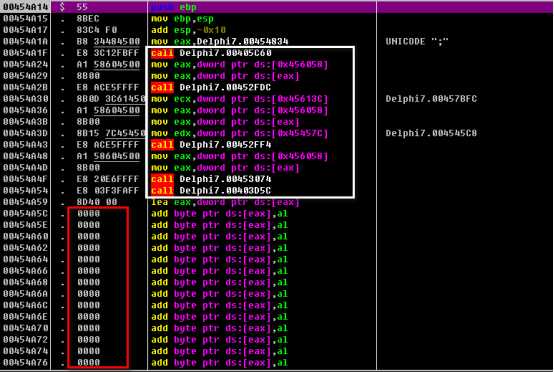Click add byte ptr instruction on row 00454A72
Image resolution: width=554 pixels, height=372 pixels.
[x=219, y=340]
